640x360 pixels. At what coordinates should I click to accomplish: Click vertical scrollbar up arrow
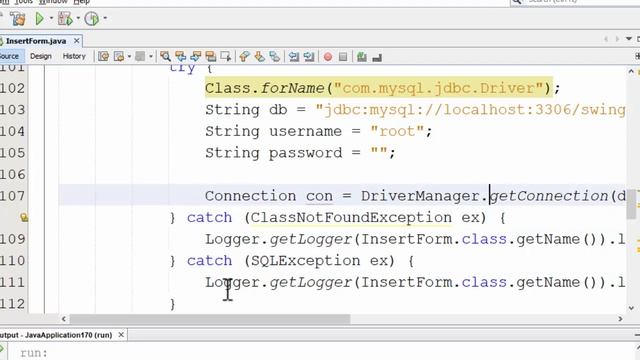click(x=631, y=71)
